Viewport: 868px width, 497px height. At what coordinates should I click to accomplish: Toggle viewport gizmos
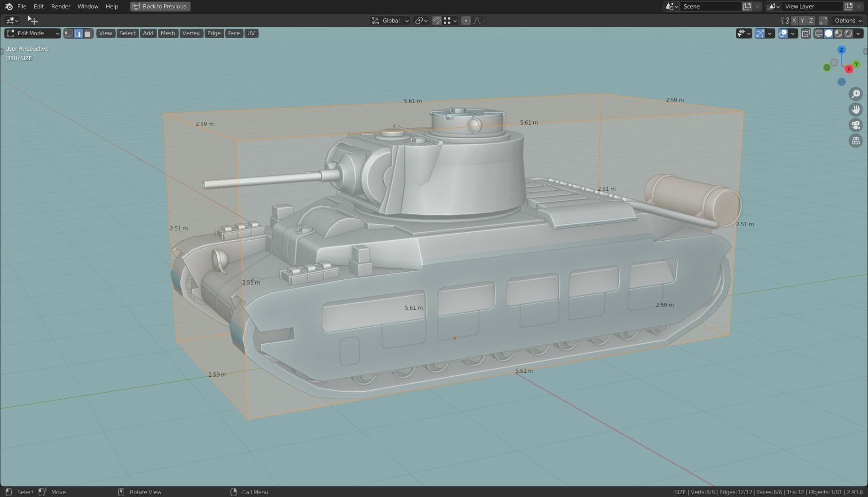tap(759, 33)
